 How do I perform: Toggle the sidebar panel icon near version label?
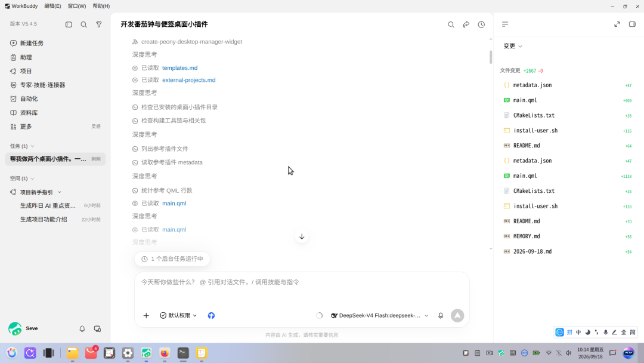tap(69, 24)
